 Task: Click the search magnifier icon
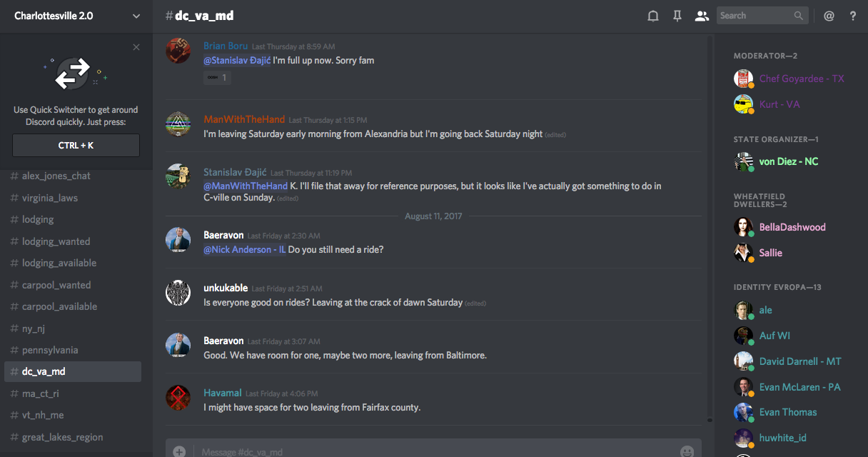(799, 16)
